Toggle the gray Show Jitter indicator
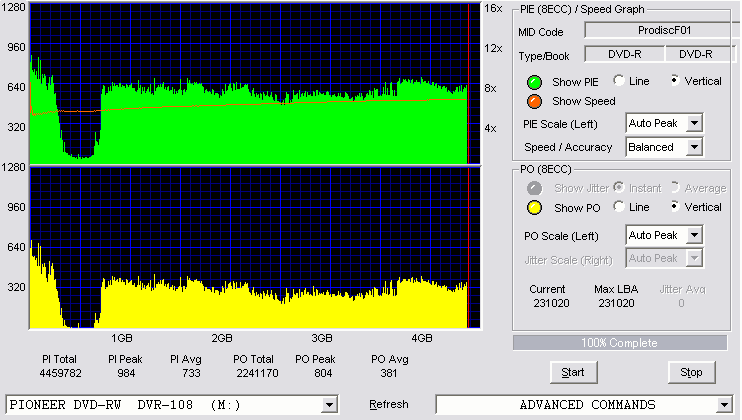This screenshot has height=420, width=742. tap(534, 188)
